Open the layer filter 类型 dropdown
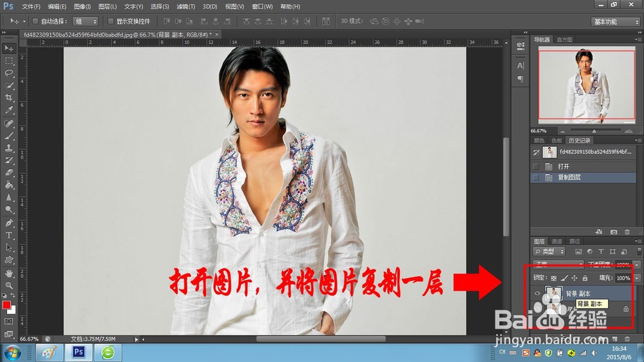Screen dimensions: 644x362 (x=549, y=251)
